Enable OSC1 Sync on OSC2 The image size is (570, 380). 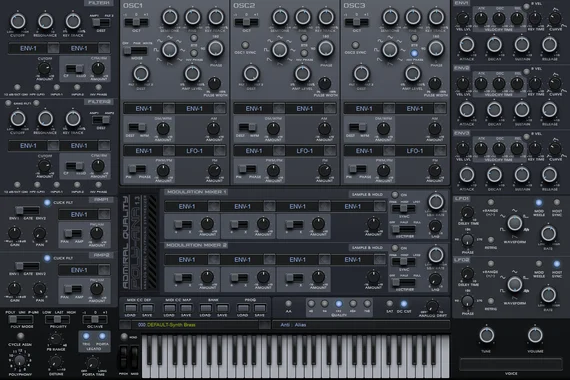tap(245, 45)
